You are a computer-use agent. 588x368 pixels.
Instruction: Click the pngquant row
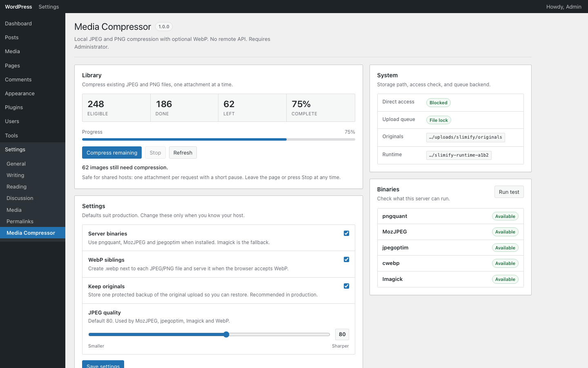pyautogui.click(x=450, y=216)
